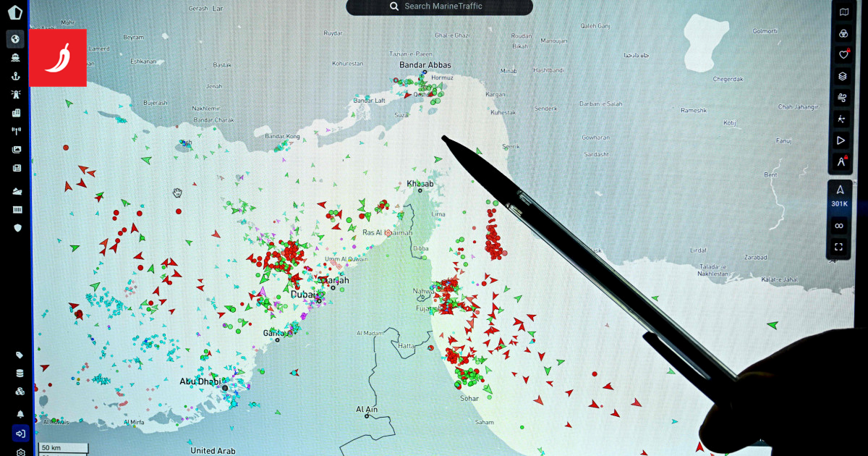
Task: Open the AIS stations antenna icon
Action: point(15,131)
